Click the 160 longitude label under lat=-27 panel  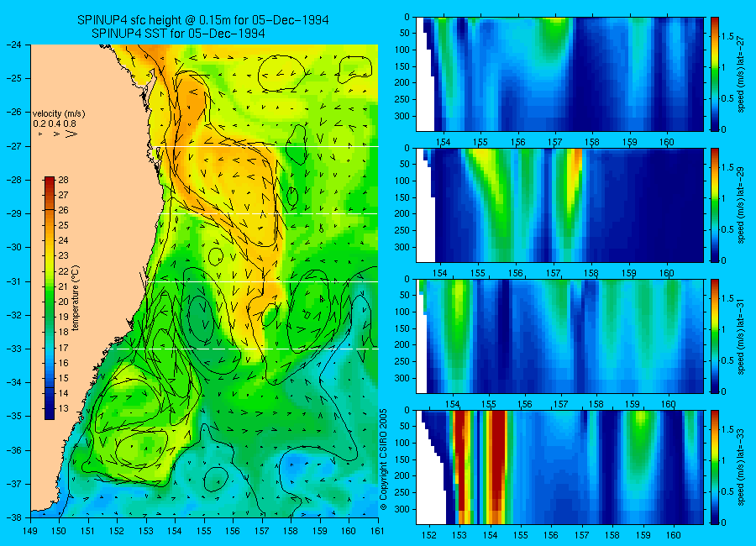(x=667, y=142)
